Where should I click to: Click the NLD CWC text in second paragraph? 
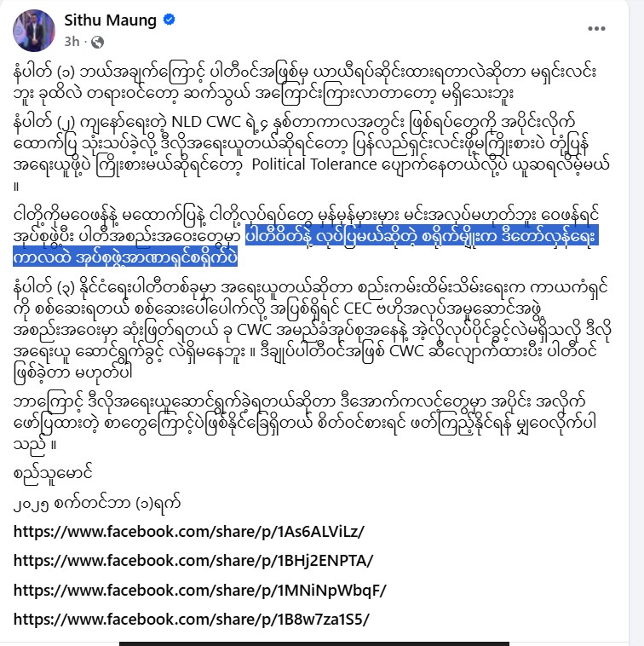206,123
